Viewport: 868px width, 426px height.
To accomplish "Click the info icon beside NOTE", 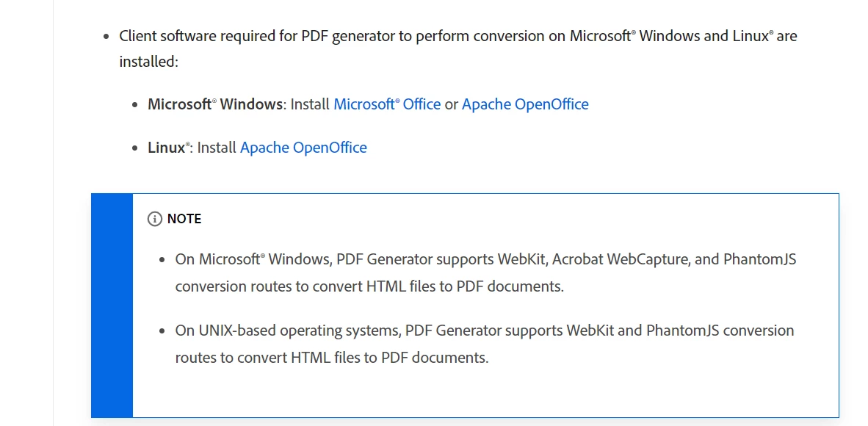I will point(154,219).
